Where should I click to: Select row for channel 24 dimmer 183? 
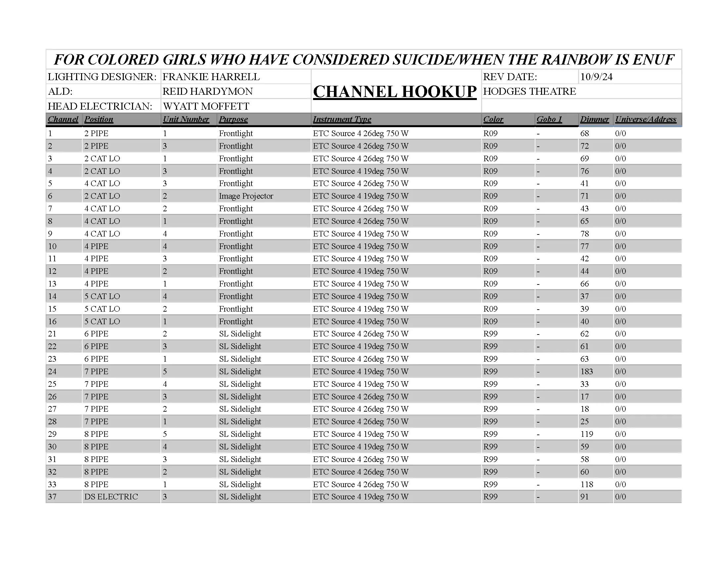click(x=363, y=371)
